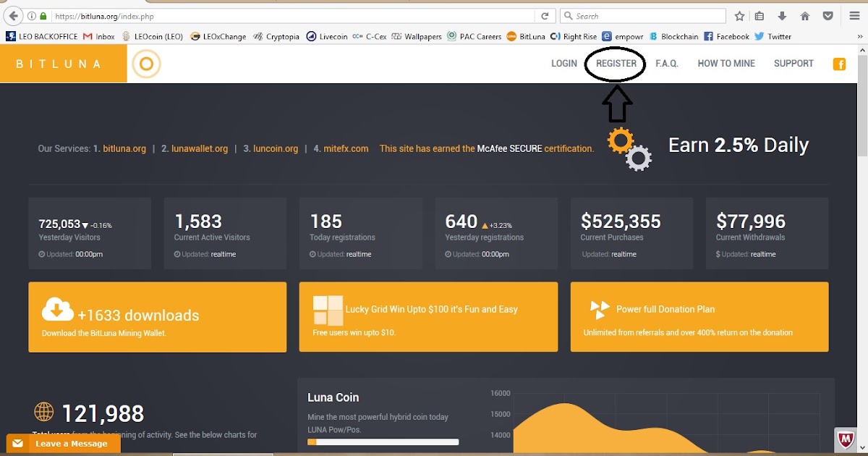Click the McAfee SECURE certification text
Viewport: 868px width, 456px height.
[487, 148]
